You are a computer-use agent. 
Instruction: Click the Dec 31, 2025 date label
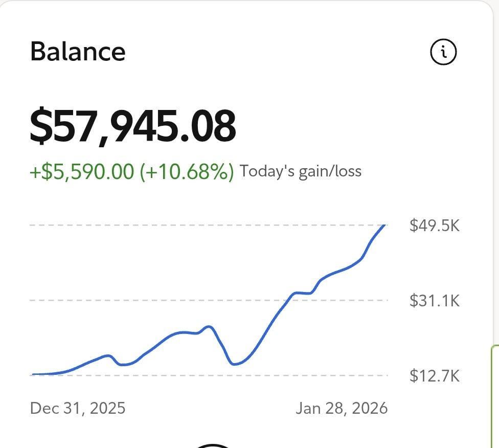78,409
